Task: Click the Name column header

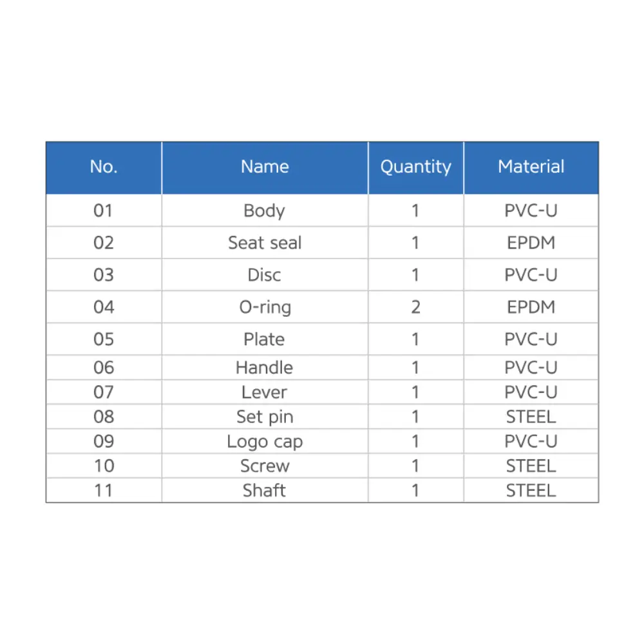Action: (265, 167)
